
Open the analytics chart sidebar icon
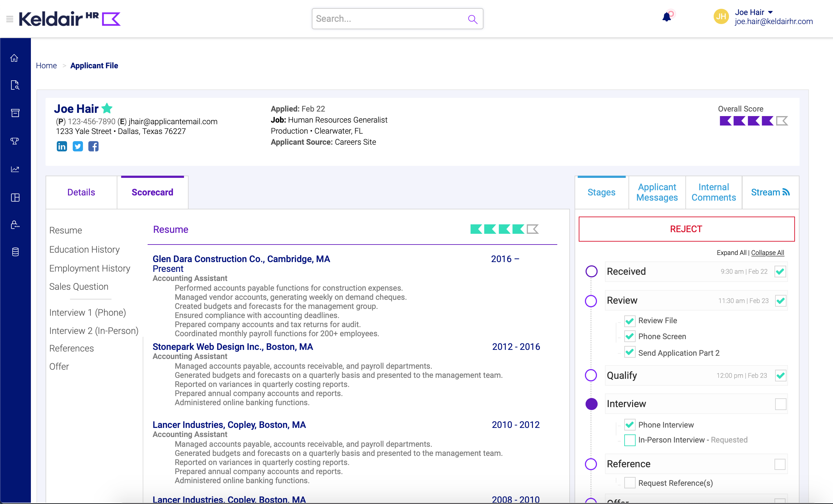(x=15, y=169)
